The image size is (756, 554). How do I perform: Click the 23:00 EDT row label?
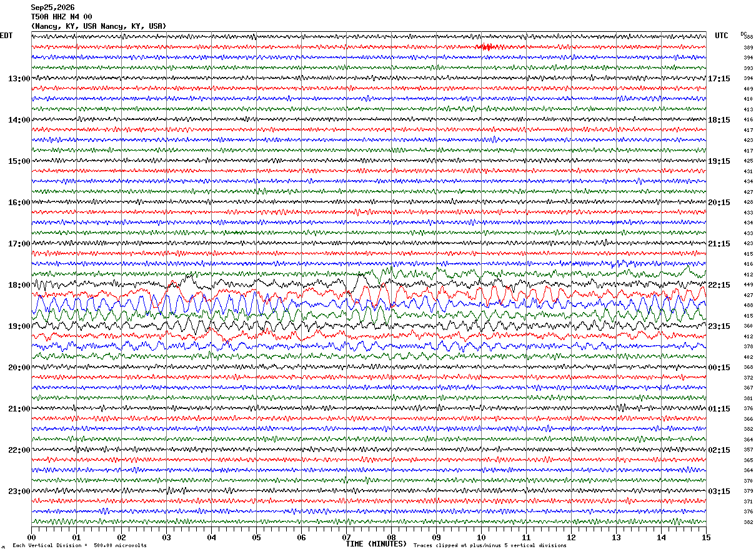coord(19,491)
